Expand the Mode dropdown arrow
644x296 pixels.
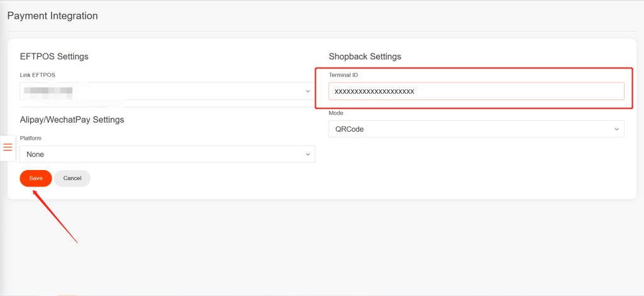tap(616, 129)
